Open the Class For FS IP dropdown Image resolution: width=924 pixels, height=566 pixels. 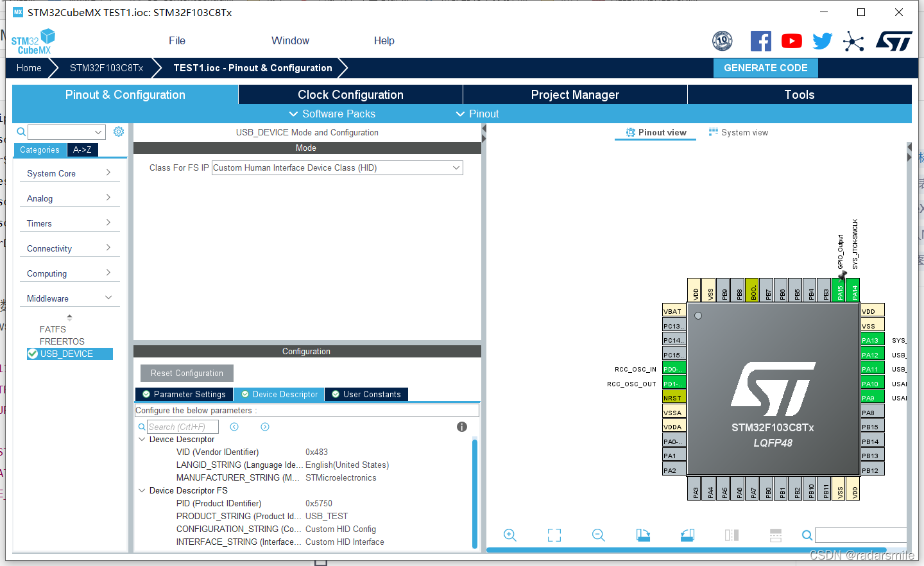click(455, 167)
